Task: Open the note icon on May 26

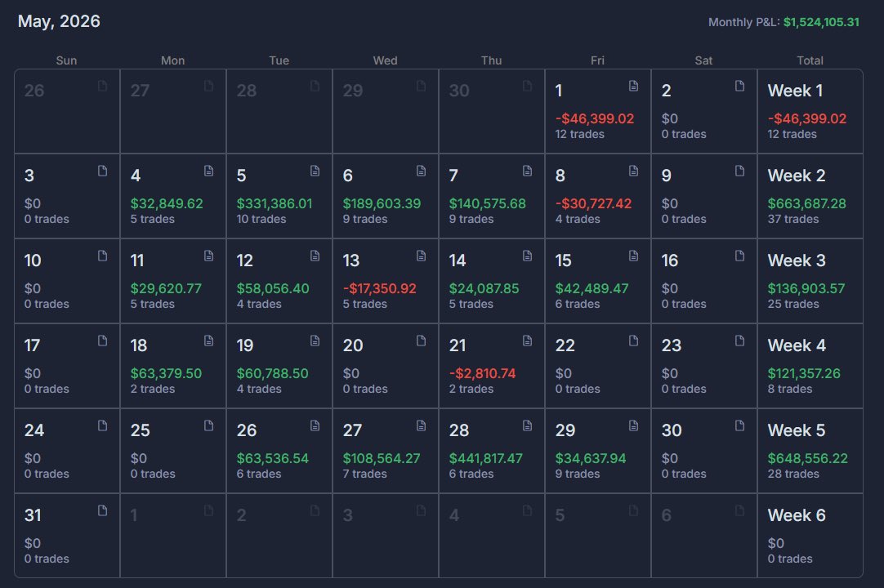Action: [x=315, y=425]
